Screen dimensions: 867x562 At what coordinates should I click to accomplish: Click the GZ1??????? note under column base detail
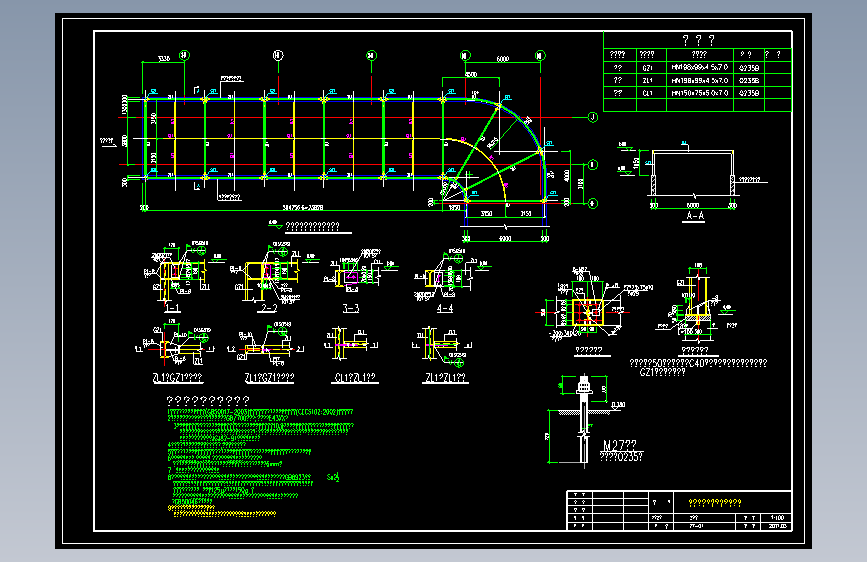(x=662, y=372)
